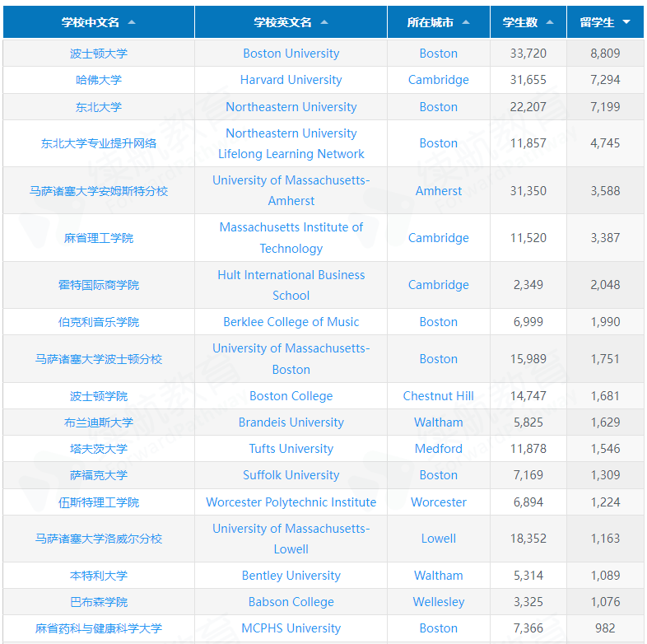The width and height of the screenshot is (647, 644).
Task: Open 伍斯特理工学院 link
Action: point(99,502)
